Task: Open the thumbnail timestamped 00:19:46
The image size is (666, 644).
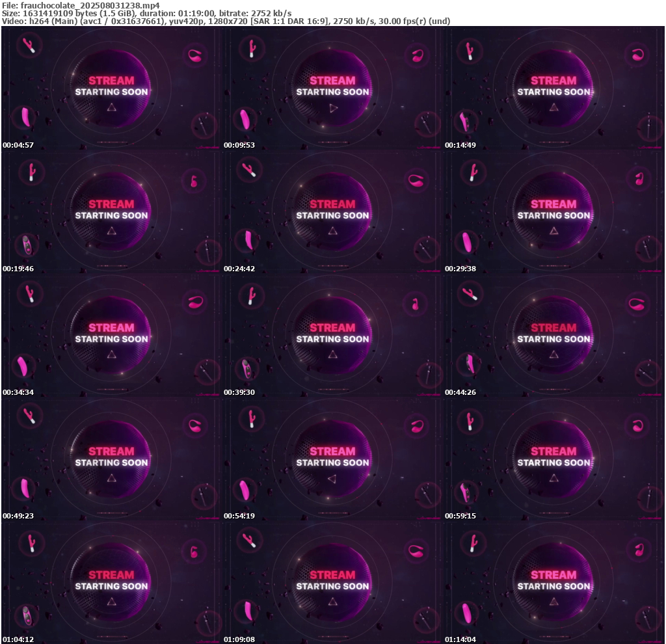Action: [112, 211]
